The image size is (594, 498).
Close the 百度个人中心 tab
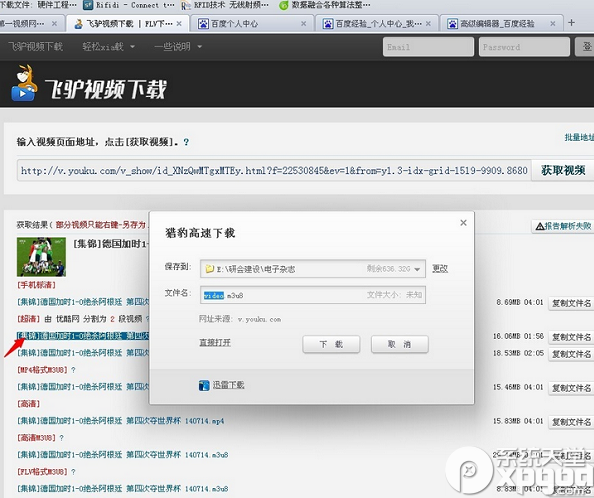(303, 23)
